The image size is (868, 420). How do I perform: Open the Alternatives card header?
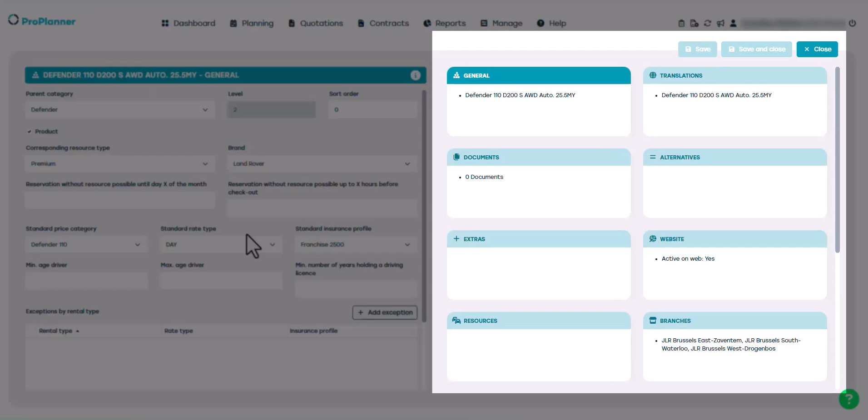point(735,157)
